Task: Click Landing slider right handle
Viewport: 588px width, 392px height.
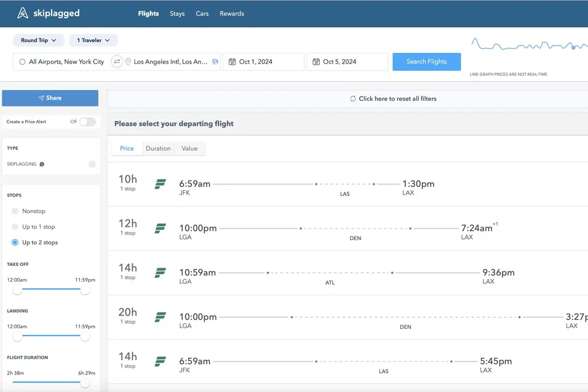Action: [x=85, y=336]
